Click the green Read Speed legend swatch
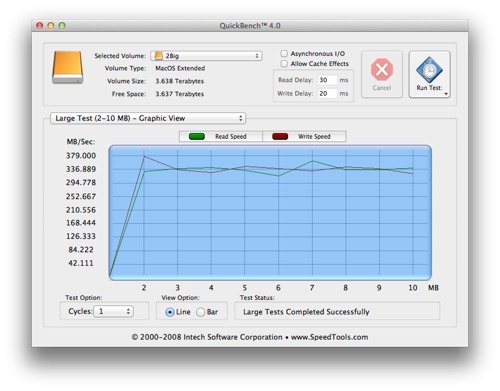This screenshot has height=391, width=500. [197, 136]
